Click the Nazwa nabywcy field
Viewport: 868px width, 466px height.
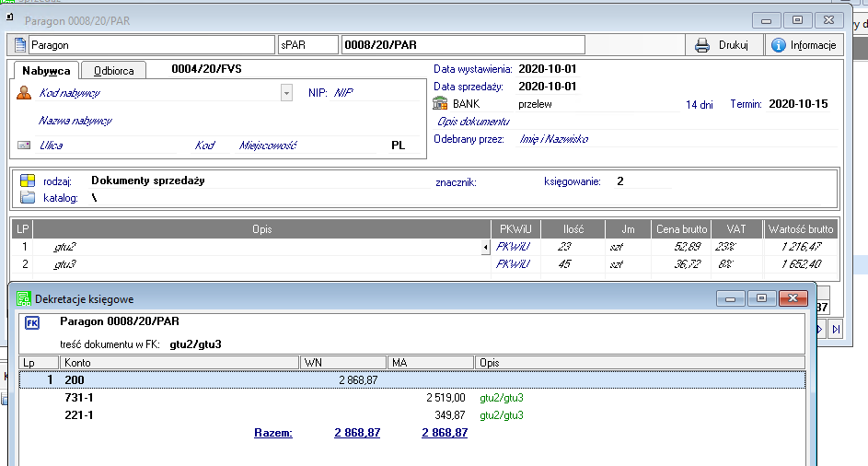[75, 121]
